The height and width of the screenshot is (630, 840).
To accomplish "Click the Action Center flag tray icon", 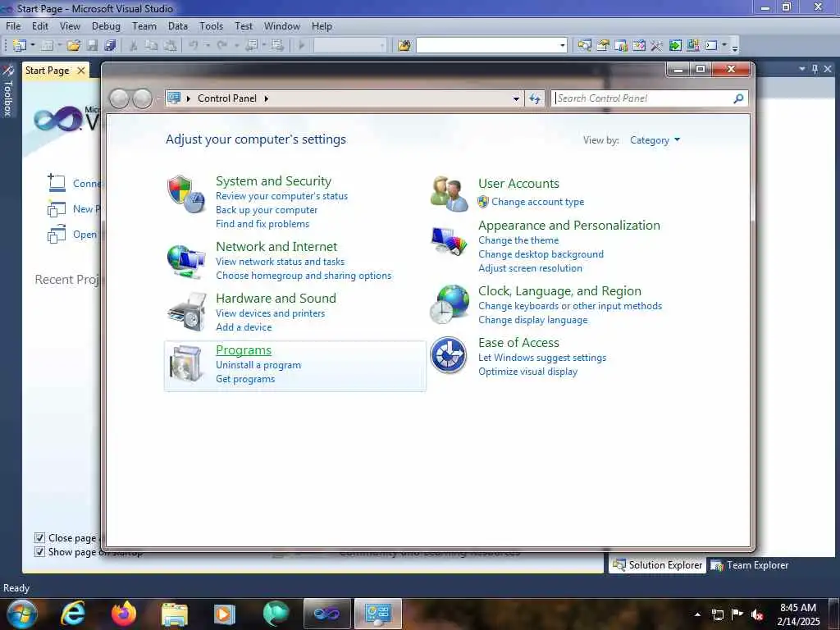I will (737, 614).
